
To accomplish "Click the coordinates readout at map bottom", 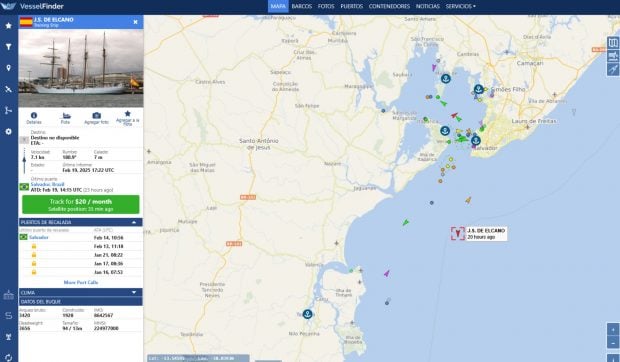I will 198,358.
